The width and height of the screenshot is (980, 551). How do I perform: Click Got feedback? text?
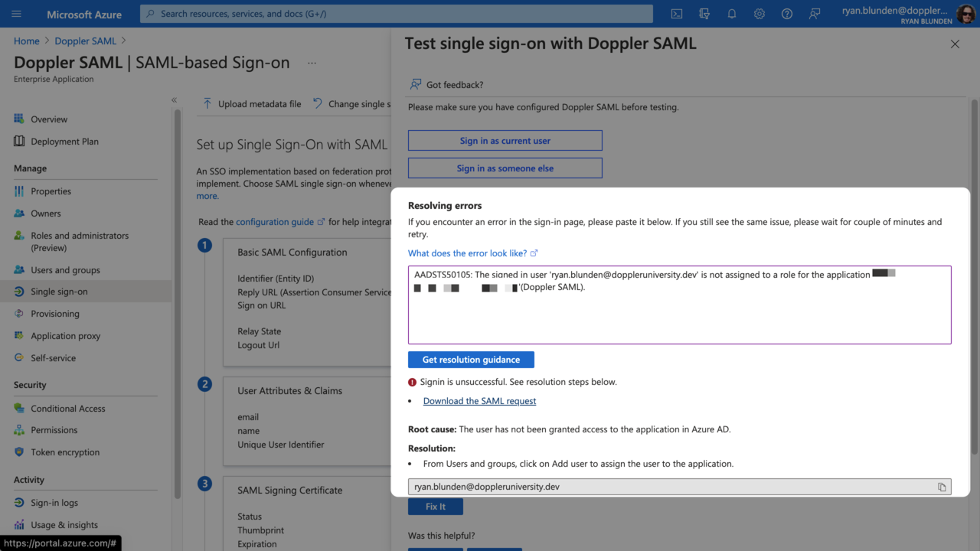[x=455, y=85]
